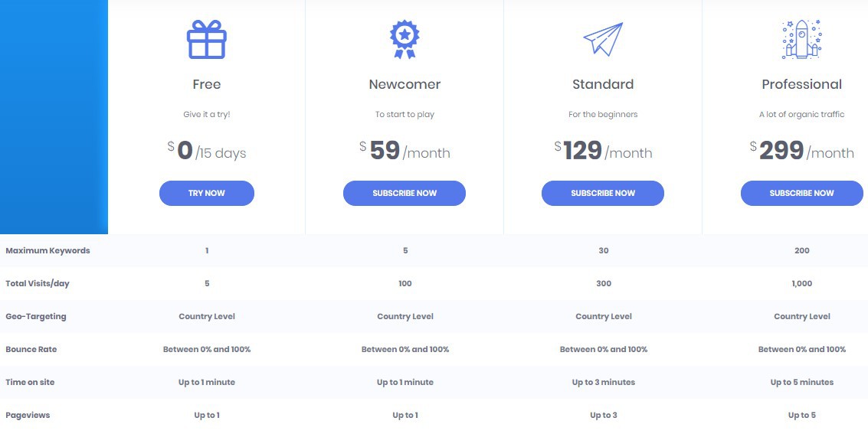The width and height of the screenshot is (868, 434).
Task: Select the Professional plan heading
Action: click(801, 84)
